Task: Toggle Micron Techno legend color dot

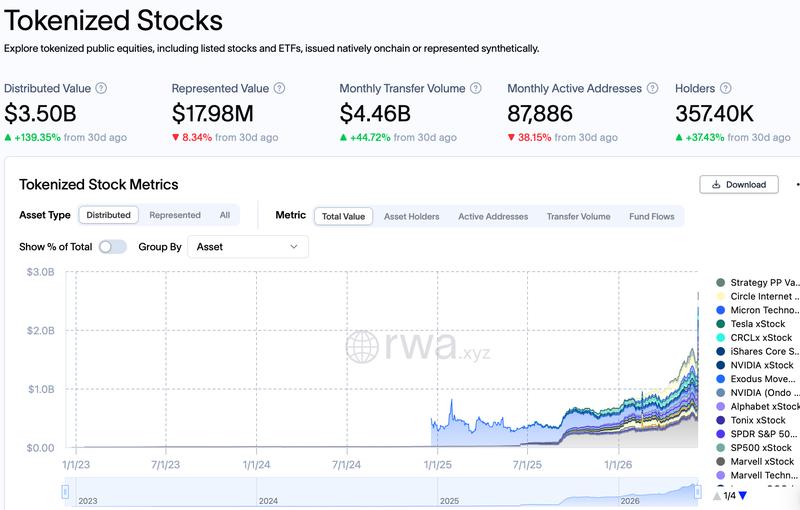Action: 720,310
